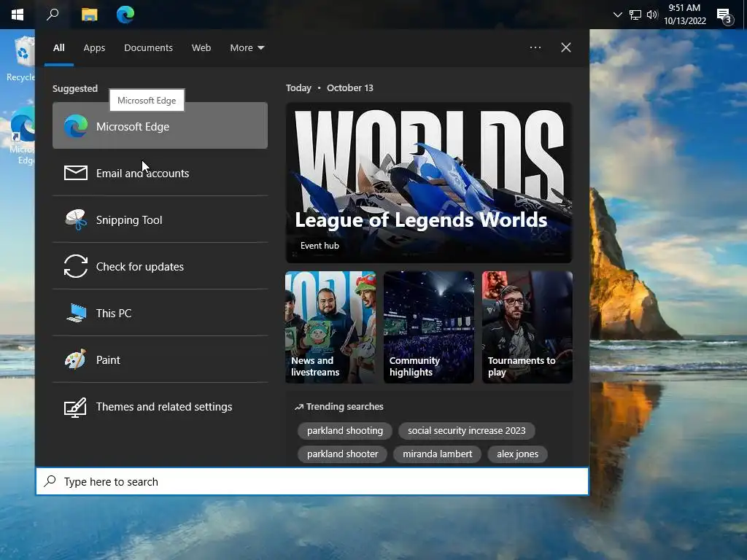Launch Microsoft Edge from the taskbar
This screenshot has width=747, height=560.
pos(125,15)
